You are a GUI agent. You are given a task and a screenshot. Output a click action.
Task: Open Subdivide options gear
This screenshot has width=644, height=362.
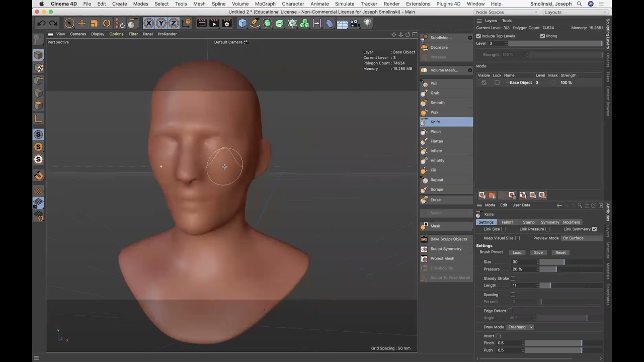pos(470,38)
